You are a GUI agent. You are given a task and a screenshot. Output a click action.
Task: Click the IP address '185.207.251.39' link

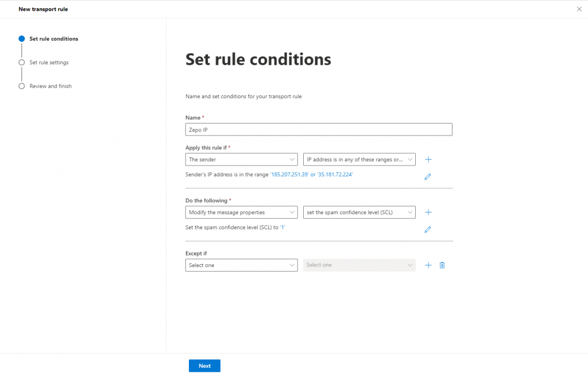pos(289,174)
